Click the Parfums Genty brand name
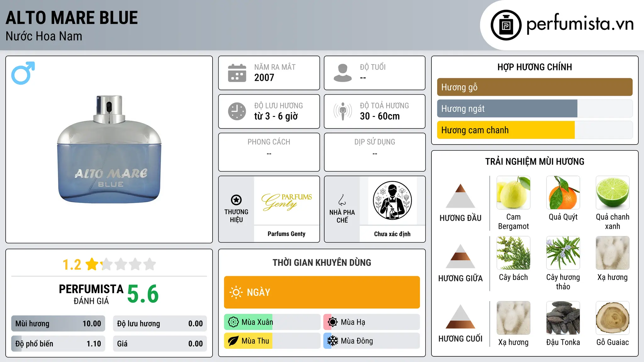 point(286,234)
